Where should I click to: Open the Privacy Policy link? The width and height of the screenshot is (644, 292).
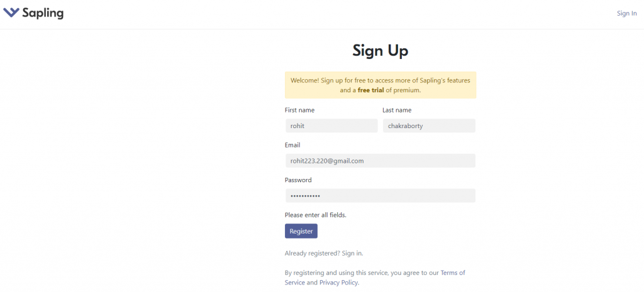(338, 283)
